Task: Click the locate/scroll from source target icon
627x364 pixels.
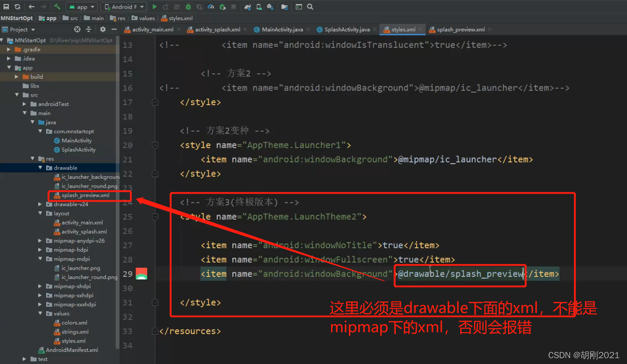Action: [77, 29]
